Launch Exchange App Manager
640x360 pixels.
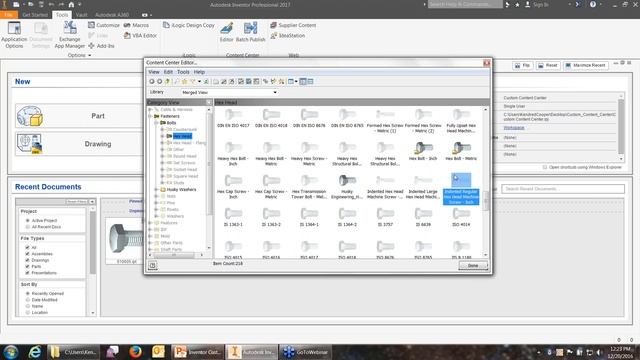[70, 34]
